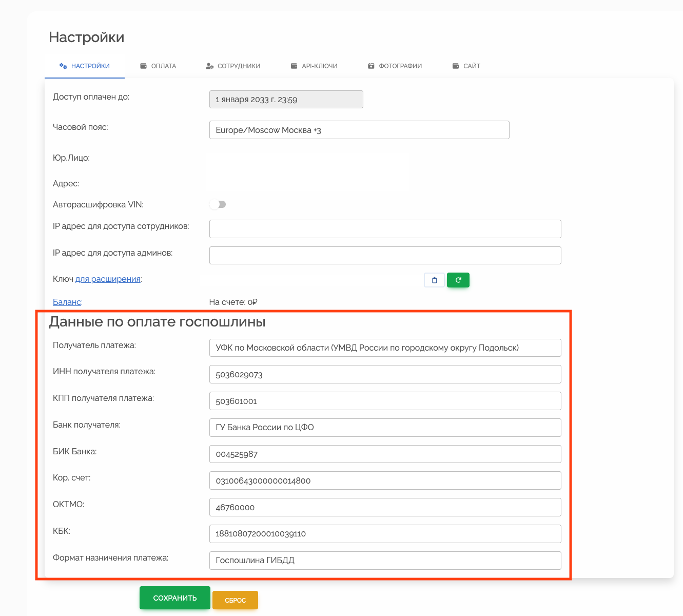Go to the API-ключи tab

314,66
